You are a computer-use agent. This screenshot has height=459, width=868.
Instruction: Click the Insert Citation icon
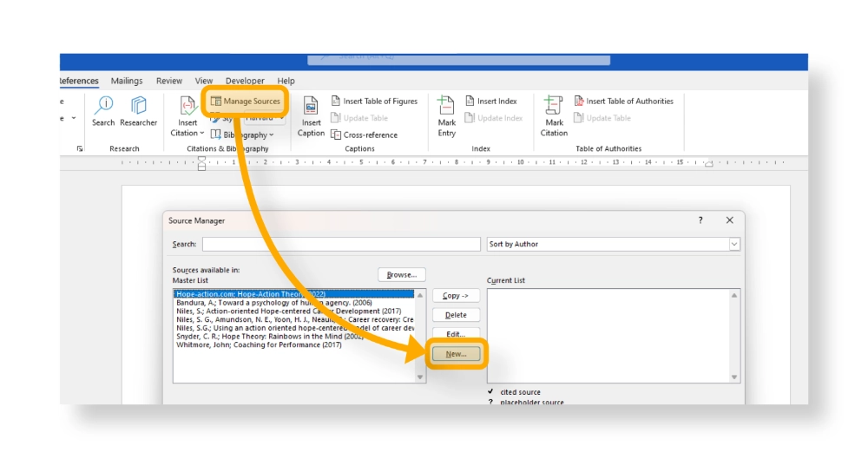point(187,115)
